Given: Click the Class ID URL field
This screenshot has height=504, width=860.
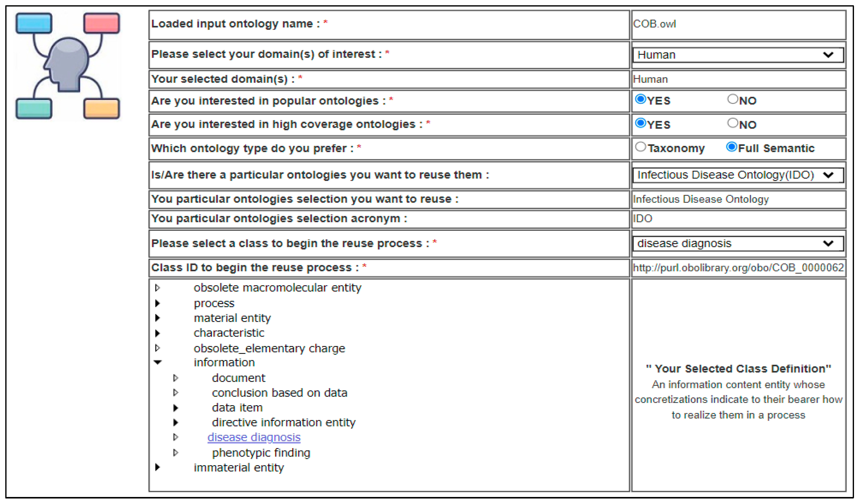Looking at the screenshot, I should [x=738, y=267].
